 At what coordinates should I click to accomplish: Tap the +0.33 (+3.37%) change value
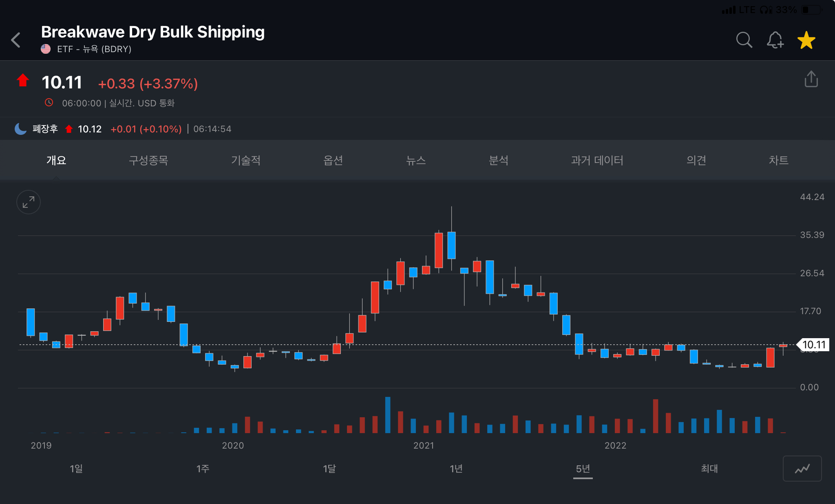coord(148,84)
